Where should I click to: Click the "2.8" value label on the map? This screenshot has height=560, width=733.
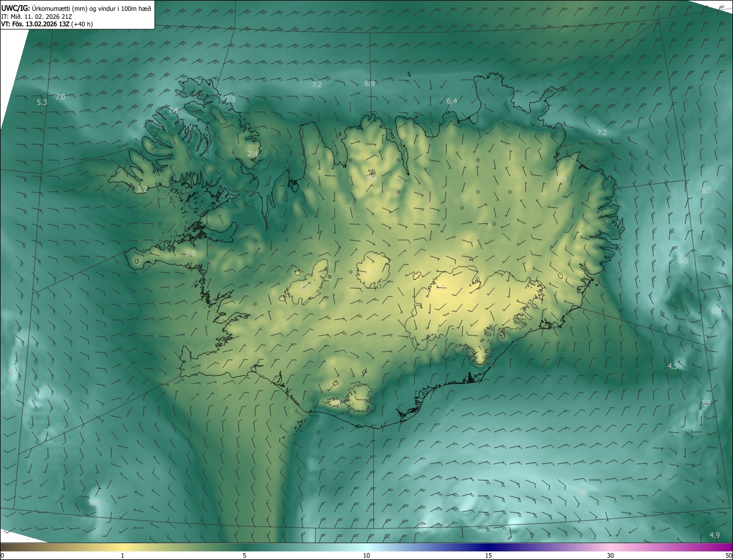(253, 153)
